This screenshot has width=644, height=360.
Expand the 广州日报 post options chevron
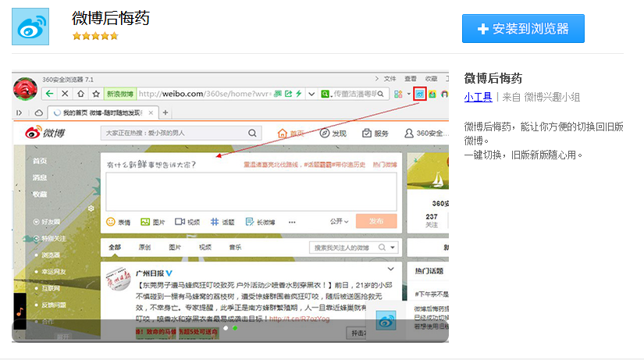(390, 269)
